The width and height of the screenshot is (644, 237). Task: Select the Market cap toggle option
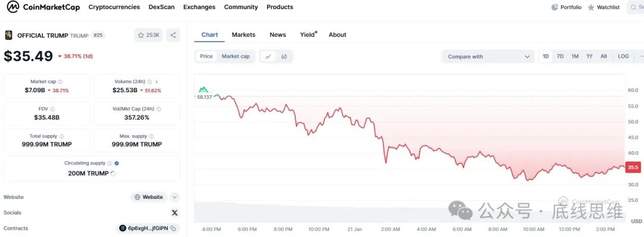pos(236,57)
